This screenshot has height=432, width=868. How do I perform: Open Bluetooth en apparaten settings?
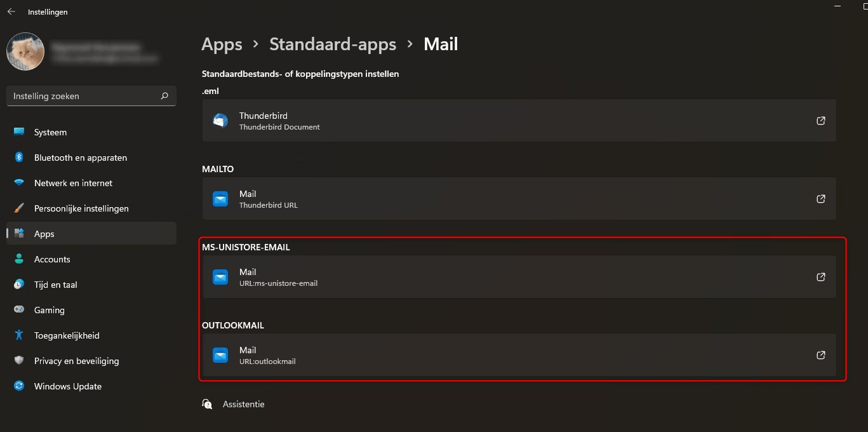pyautogui.click(x=91, y=158)
